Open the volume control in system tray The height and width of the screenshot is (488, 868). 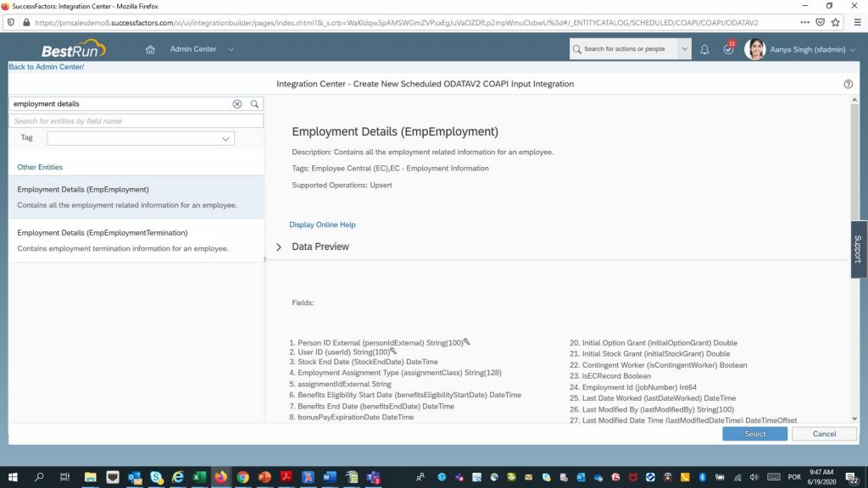tap(754, 478)
